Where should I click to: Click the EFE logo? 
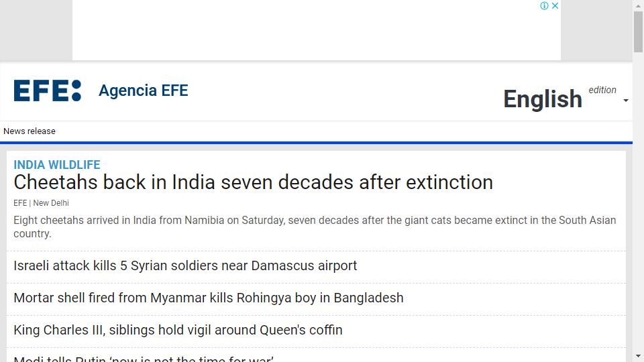pyautogui.click(x=47, y=90)
